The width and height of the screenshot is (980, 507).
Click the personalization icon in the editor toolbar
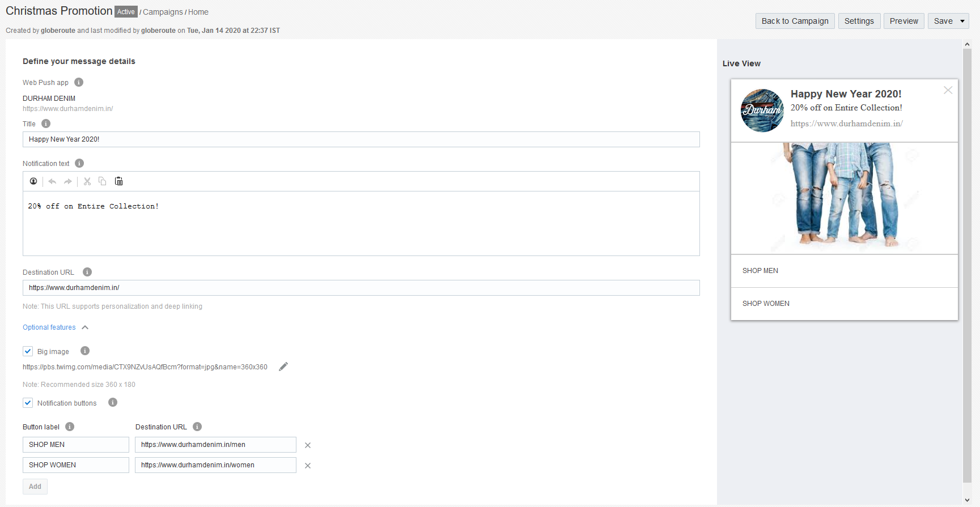[x=33, y=181]
